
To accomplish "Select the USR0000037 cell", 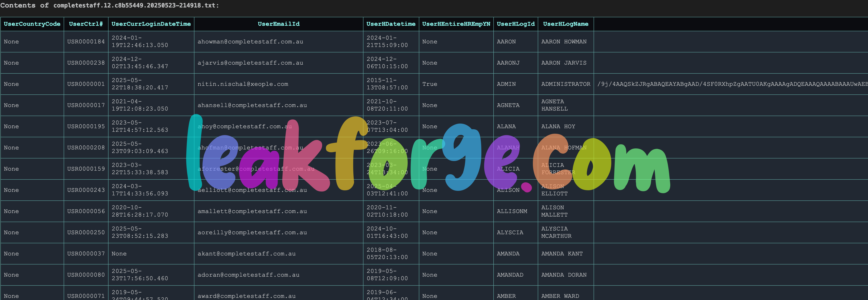I will tap(86, 254).
